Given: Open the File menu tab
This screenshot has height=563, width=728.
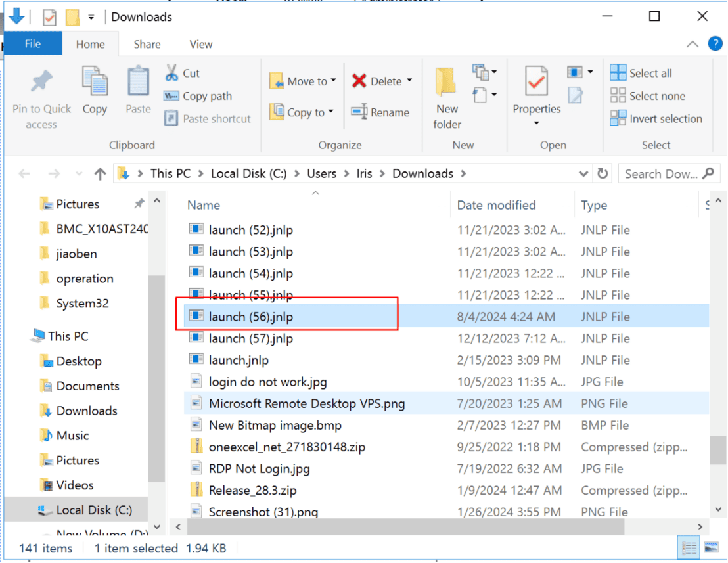Looking at the screenshot, I should pyautogui.click(x=32, y=43).
